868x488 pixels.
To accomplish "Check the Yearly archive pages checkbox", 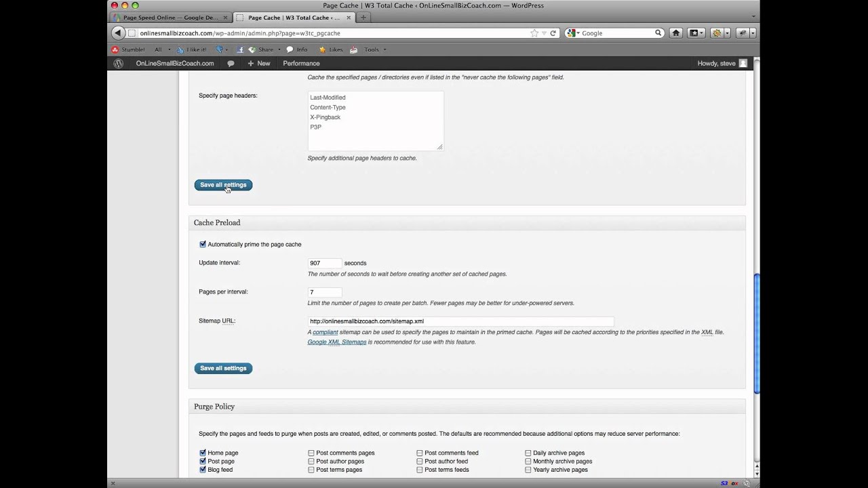I will 528,470.
